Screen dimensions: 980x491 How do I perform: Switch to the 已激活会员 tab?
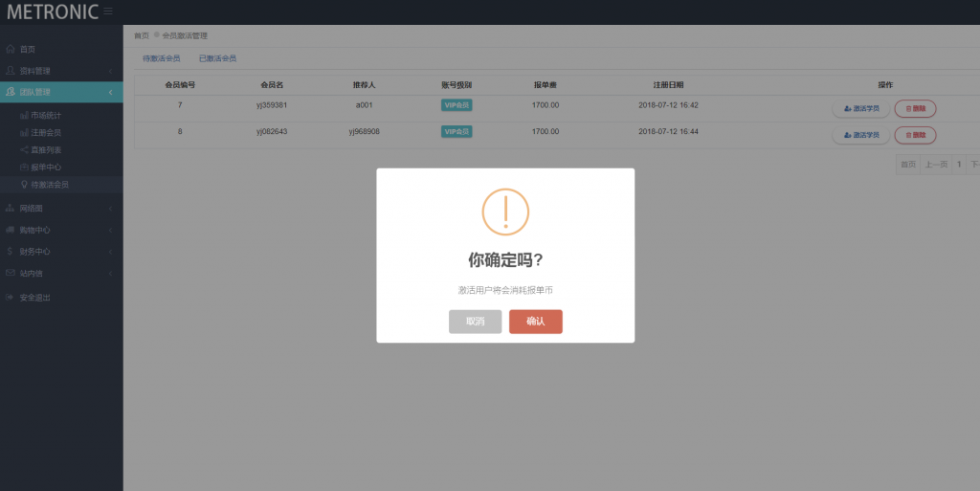click(x=217, y=58)
